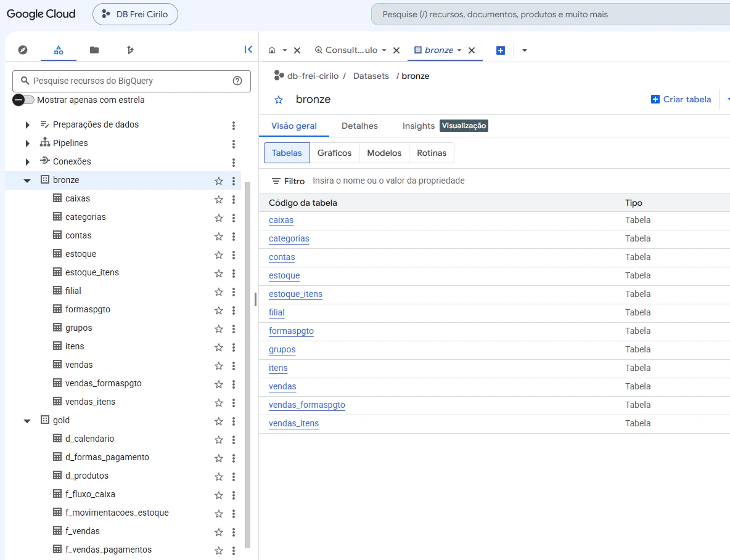Star the d_calendario table
Image resolution: width=730 pixels, height=560 pixels.
coord(219,439)
